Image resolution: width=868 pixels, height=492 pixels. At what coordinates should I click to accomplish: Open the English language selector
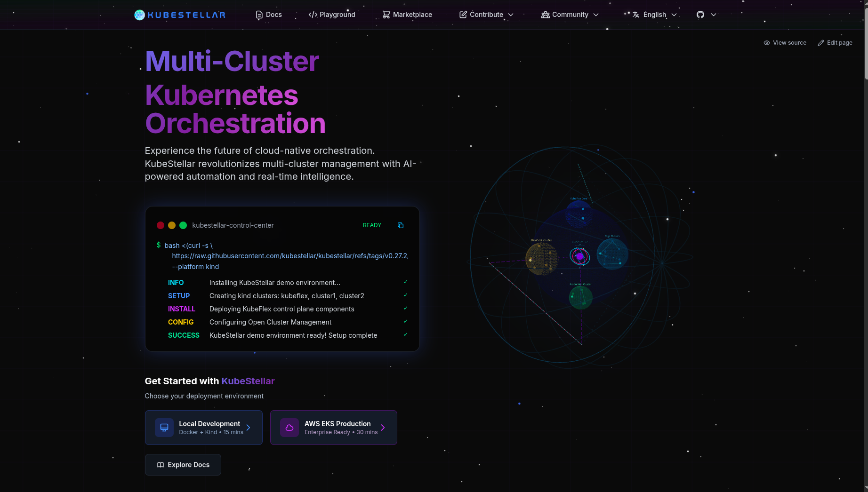[x=655, y=15]
